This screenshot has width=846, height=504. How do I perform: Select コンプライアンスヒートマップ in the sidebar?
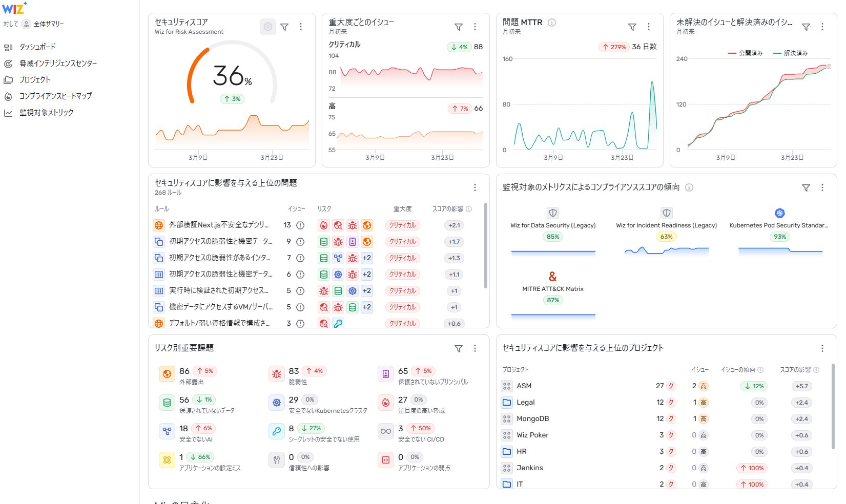click(55, 96)
